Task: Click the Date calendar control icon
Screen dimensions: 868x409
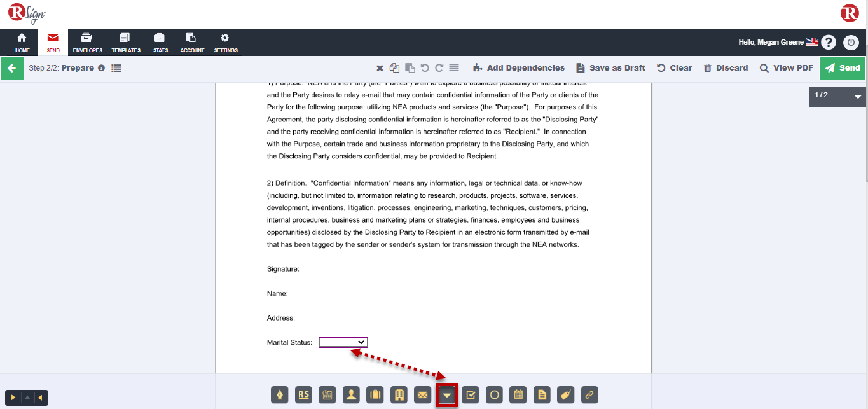Action: tap(518, 395)
